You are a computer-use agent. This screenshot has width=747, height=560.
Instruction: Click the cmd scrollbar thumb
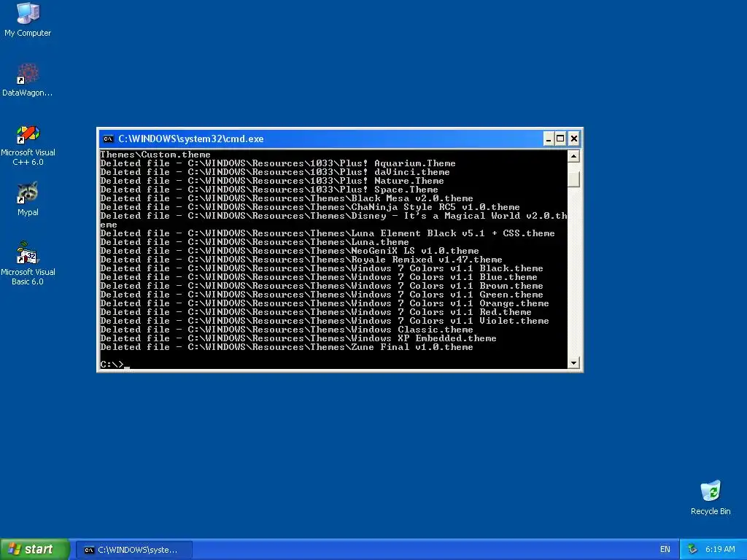[573, 179]
